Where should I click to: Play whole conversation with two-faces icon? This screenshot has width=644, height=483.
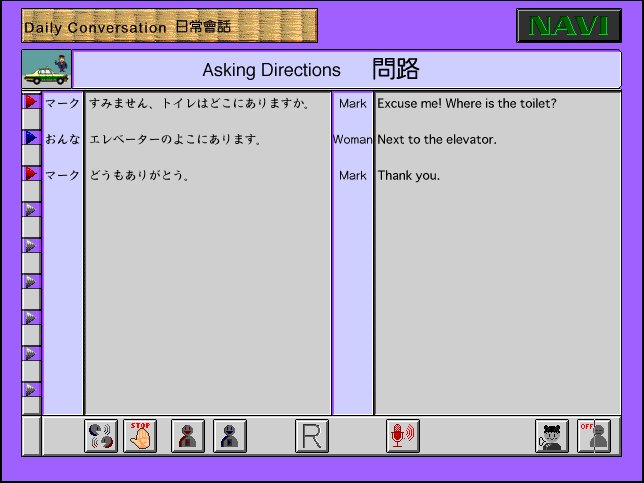pos(101,436)
